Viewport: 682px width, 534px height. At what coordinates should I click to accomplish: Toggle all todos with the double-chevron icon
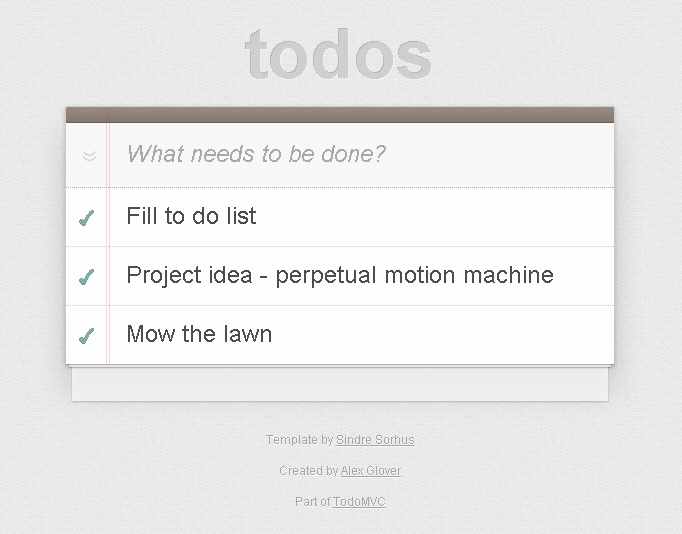click(90, 155)
